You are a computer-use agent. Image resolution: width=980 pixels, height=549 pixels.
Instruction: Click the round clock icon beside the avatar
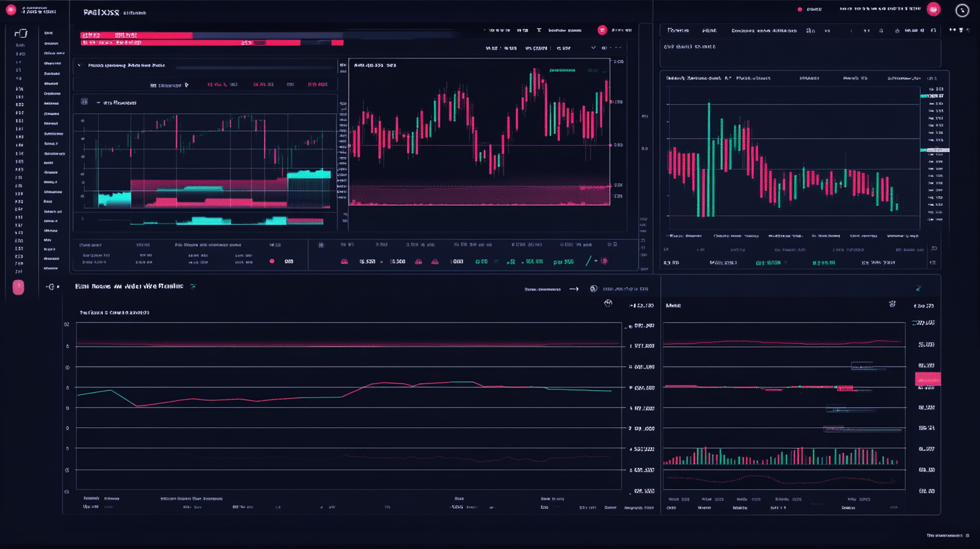tap(962, 9)
